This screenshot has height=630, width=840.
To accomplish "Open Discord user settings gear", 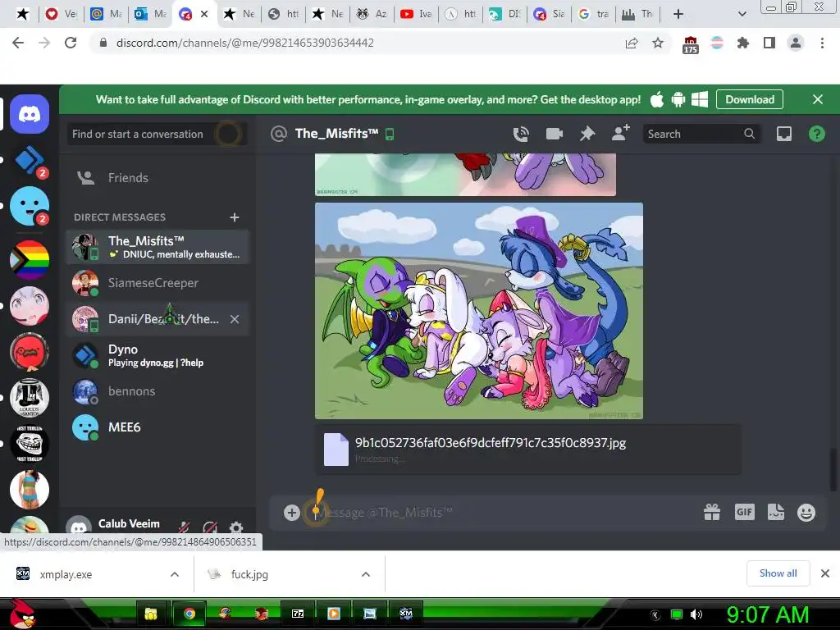I will pos(236,527).
